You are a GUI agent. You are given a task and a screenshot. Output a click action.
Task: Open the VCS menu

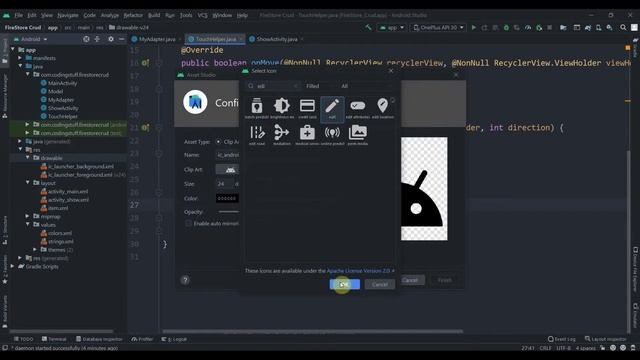click(x=202, y=15)
